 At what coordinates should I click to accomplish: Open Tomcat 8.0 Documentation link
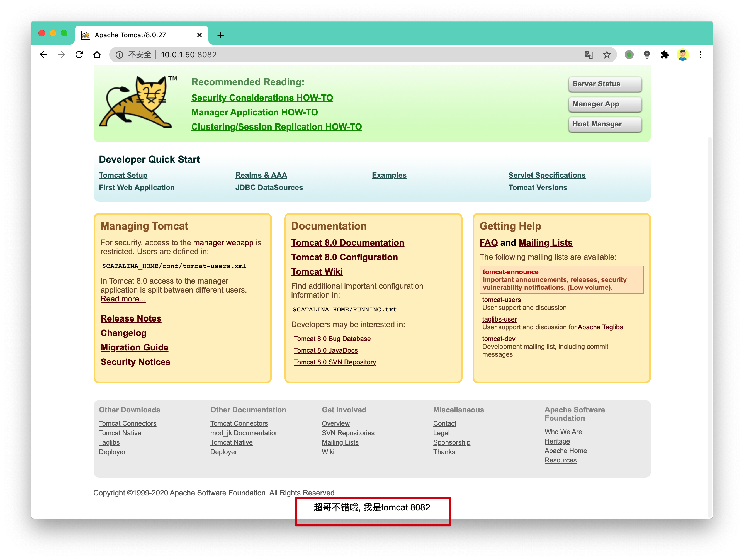tap(347, 243)
